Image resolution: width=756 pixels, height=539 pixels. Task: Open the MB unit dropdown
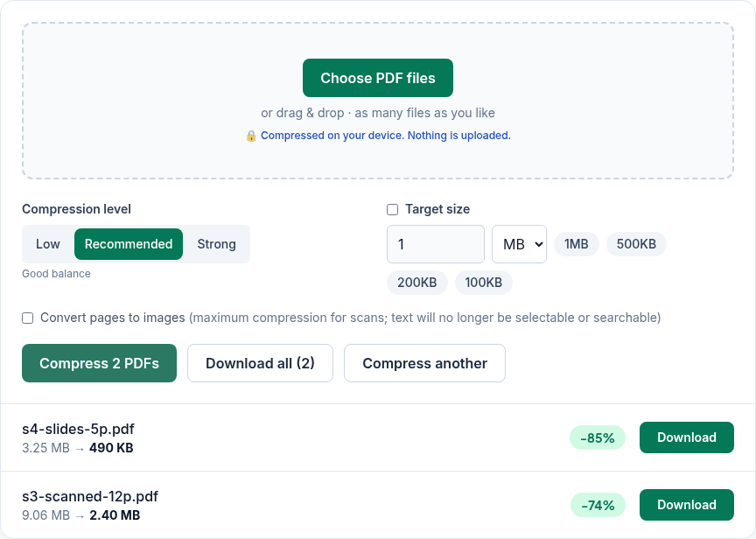point(519,244)
